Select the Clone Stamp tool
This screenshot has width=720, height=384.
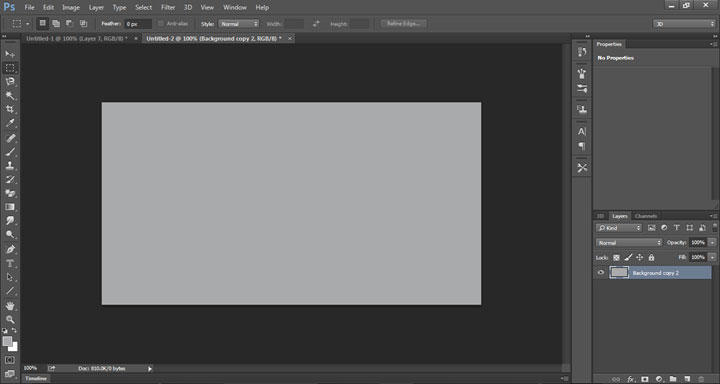tap(10, 165)
